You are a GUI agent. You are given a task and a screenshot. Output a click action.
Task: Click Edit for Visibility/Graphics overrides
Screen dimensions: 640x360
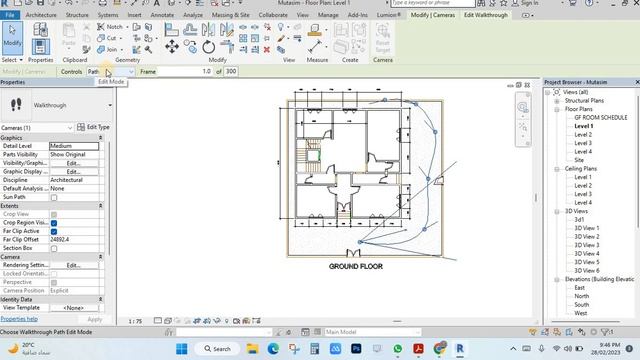tap(74, 163)
